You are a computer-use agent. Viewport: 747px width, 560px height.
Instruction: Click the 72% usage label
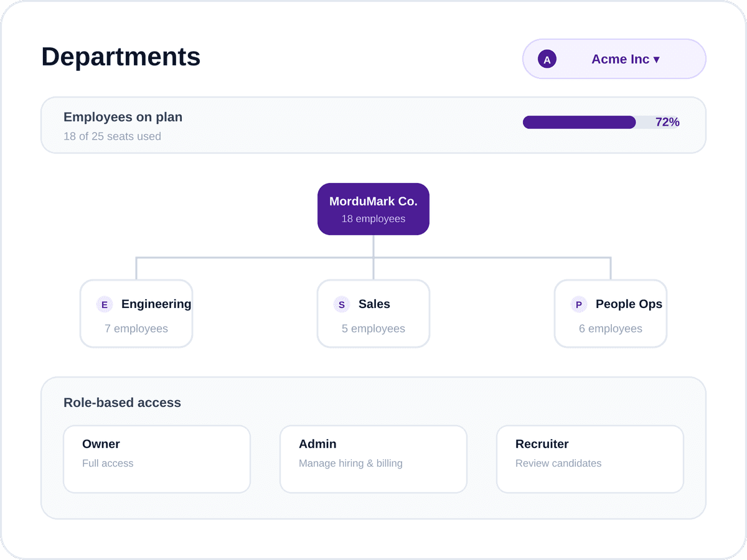point(667,122)
